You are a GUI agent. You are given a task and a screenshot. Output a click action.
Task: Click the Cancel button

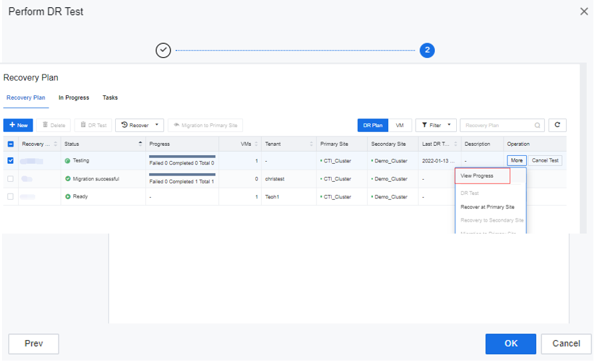tap(566, 344)
